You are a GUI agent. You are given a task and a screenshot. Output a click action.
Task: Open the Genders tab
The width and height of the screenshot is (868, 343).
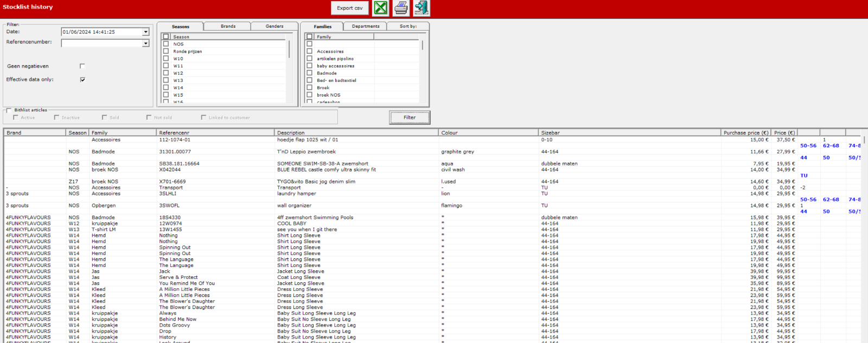click(275, 26)
